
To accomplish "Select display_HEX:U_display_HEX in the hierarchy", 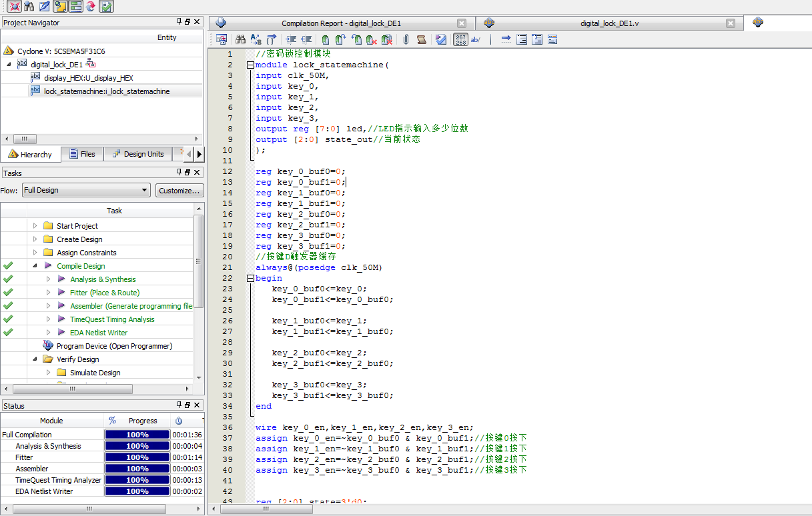I will [x=88, y=78].
